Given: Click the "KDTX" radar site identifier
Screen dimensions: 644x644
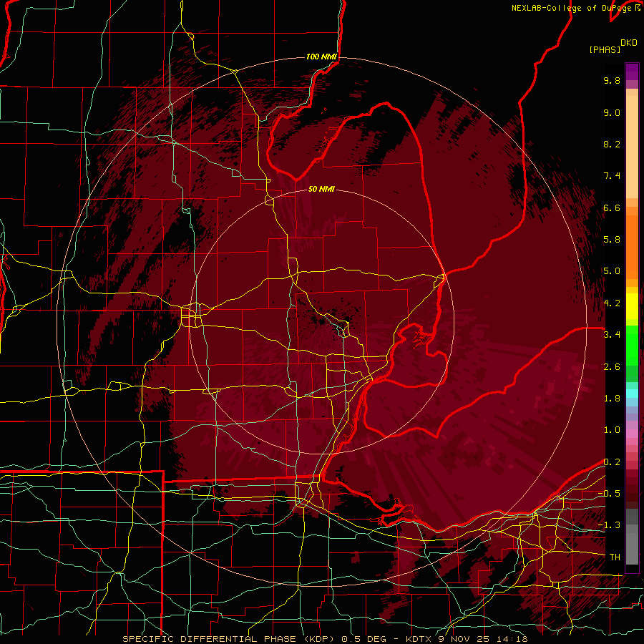Looking at the screenshot, I should pyautogui.click(x=419, y=639).
